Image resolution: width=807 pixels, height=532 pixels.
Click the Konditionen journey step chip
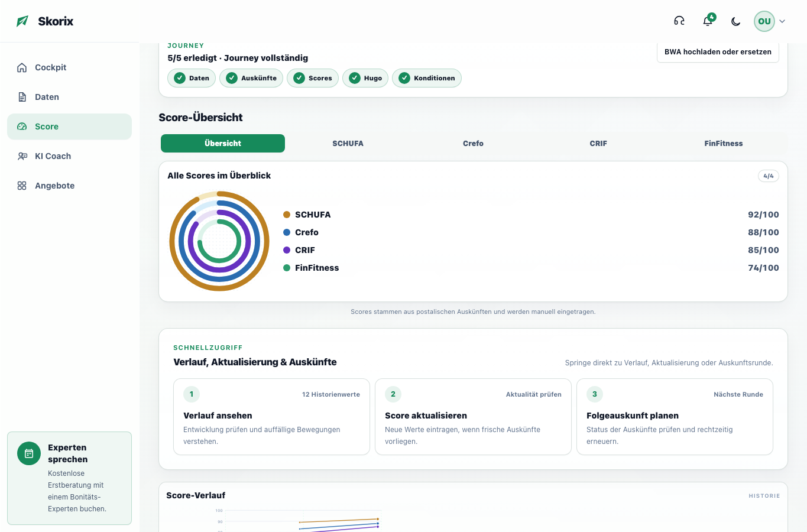427,78
